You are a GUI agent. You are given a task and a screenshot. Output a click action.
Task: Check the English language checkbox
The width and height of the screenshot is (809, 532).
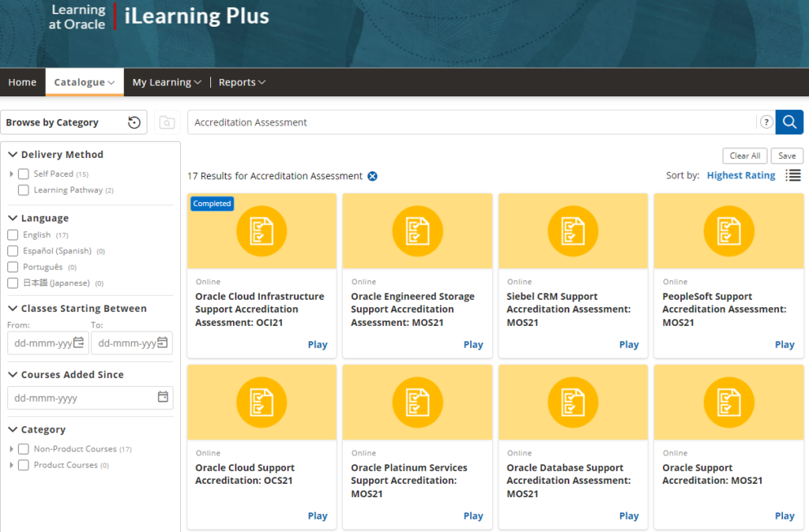pos(13,235)
